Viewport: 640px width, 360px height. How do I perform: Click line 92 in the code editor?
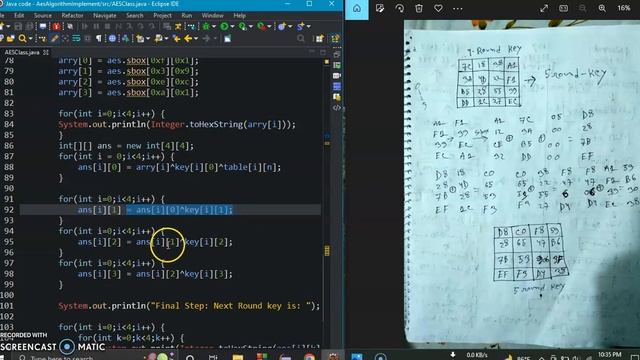coord(170,210)
